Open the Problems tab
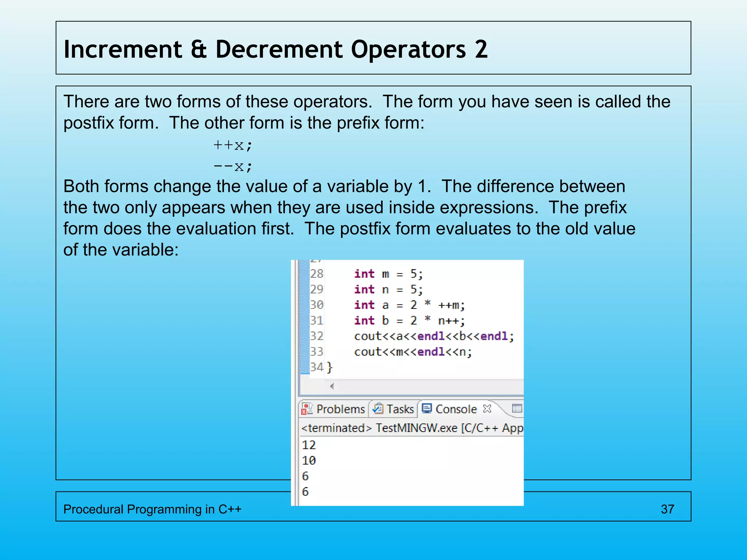Screen dimensions: 747x560 click(x=334, y=409)
